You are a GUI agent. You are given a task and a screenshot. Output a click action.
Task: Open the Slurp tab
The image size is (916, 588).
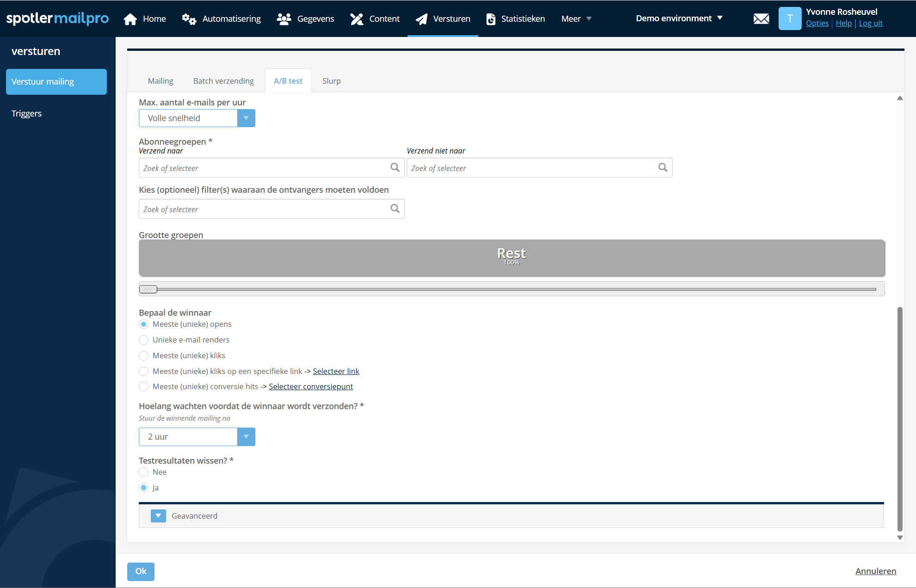331,81
